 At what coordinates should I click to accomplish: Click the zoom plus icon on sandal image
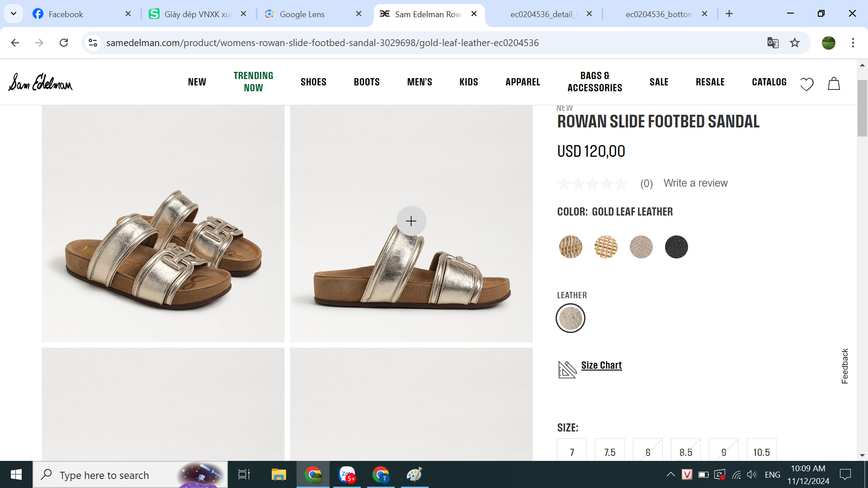(x=411, y=221)
